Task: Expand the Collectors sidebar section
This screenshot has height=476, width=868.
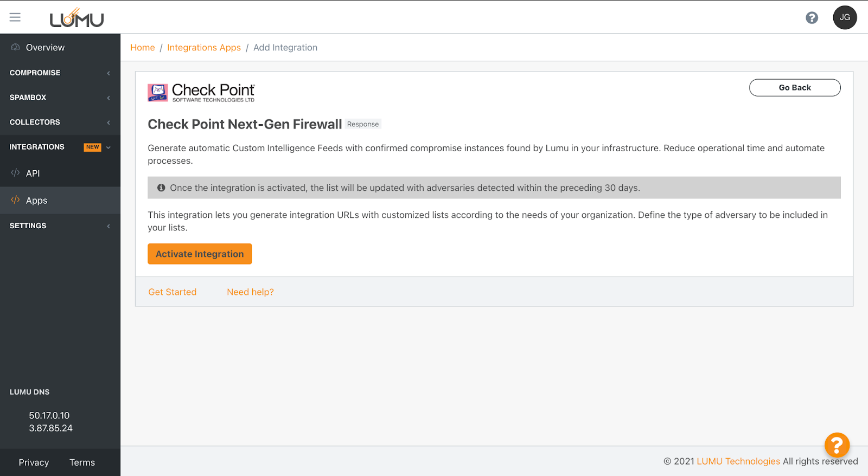Action: pos(60,123)
